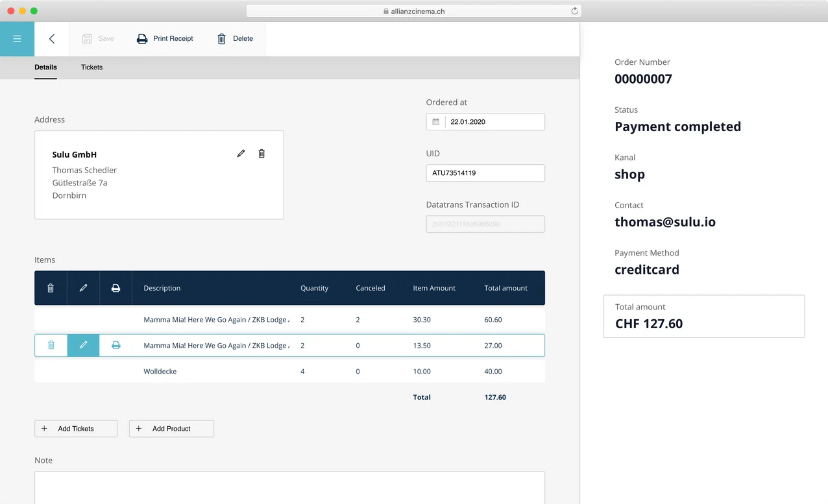Image resolution: width=828 pixels, height=504 pixels.
Task: Delete the highlighted Mamma Mia item row
Action: coord(51,345)
